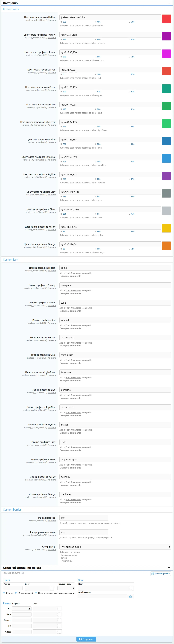The height and width of the screenshot is (644, 174).
Task: Click the credit-card icon name field
Action: tap(115, 494)
